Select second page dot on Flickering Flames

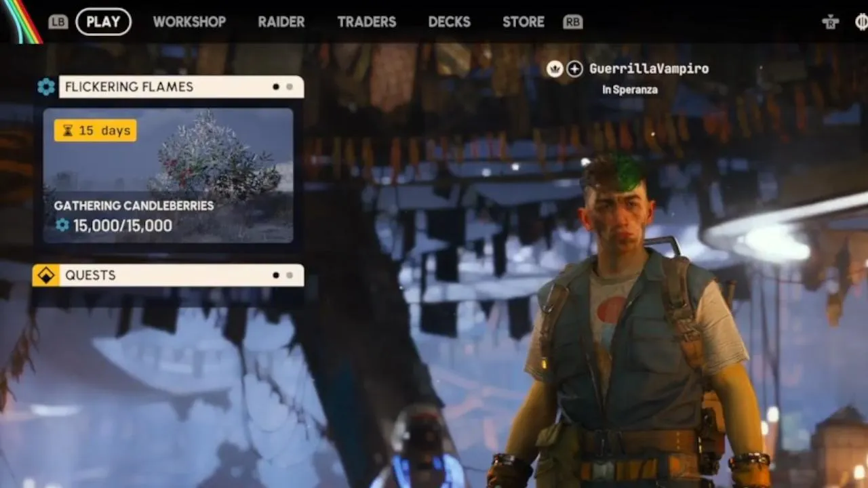290,87
